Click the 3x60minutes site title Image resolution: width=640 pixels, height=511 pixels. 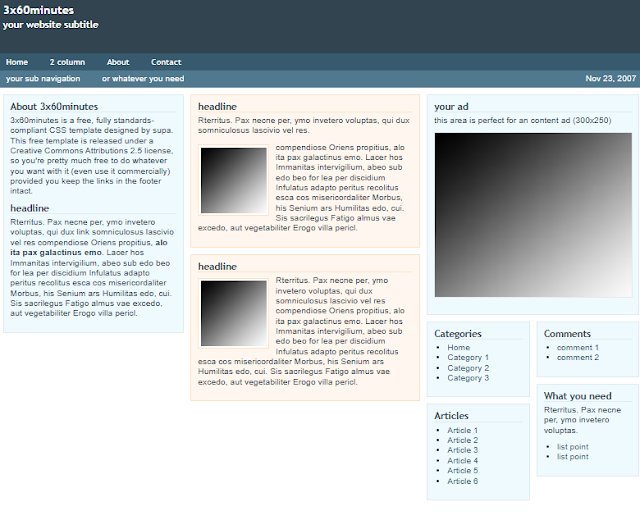pos(39,10)
